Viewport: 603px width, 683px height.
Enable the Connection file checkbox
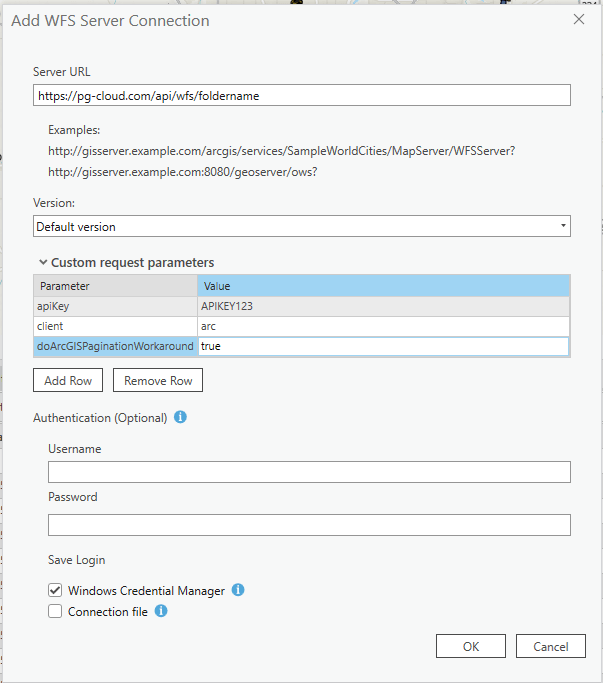coord(55,611)
